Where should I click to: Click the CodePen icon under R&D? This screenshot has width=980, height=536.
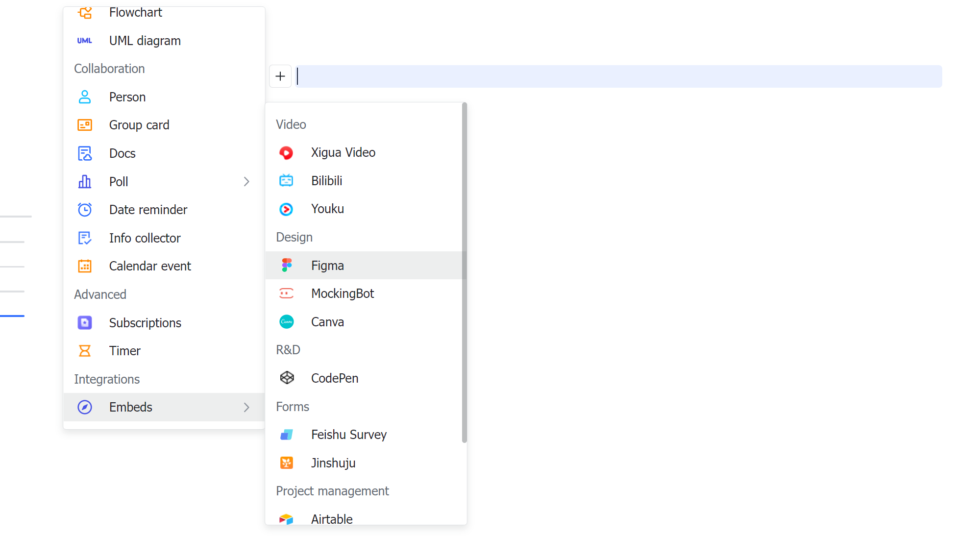[287, 378]
